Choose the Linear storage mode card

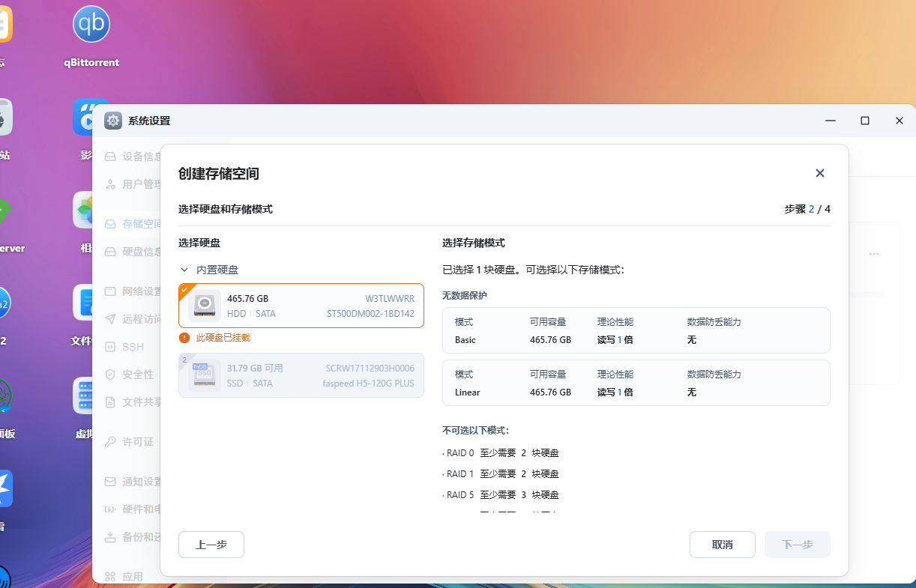pyautogui.click(x=633, y=383)
